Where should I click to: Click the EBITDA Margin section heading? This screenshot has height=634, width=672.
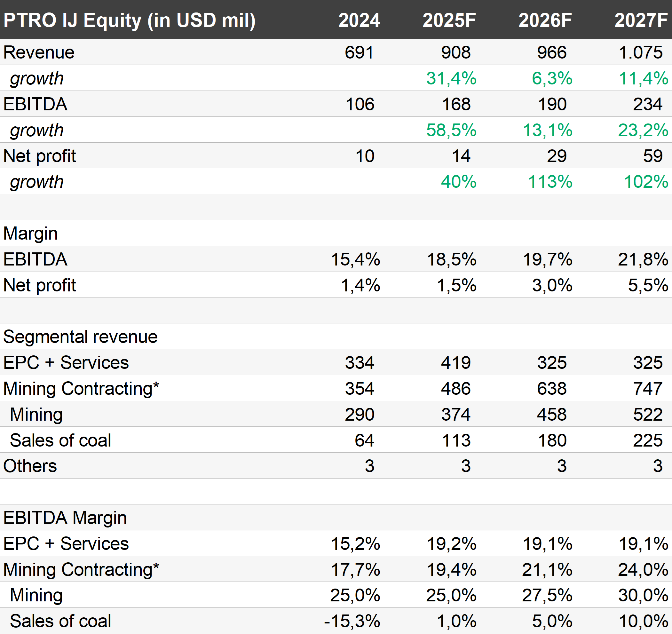[x=65, y=518]
